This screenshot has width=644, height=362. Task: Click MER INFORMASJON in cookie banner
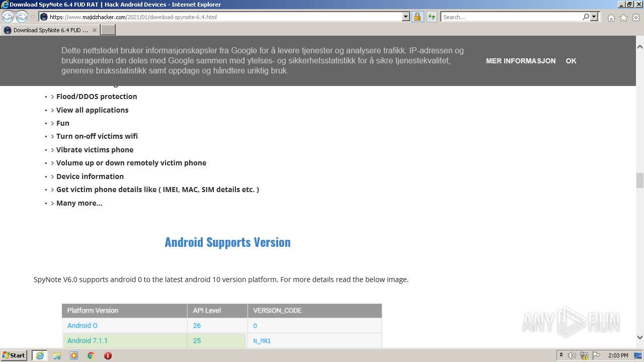(521, 61)
